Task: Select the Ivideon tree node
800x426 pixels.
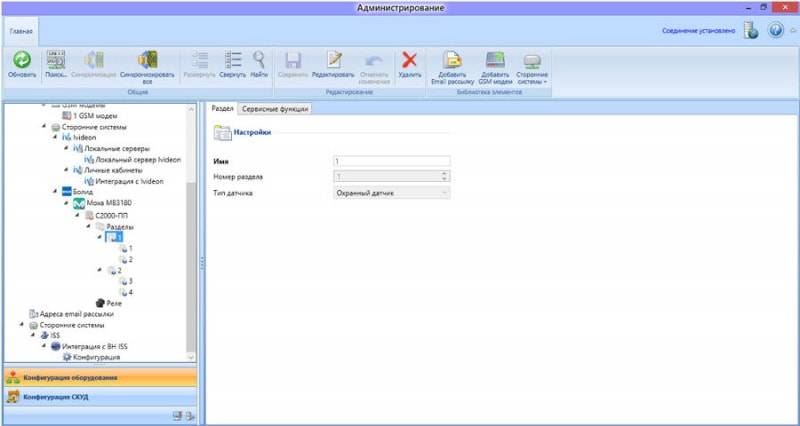Action: coord(79,138)
